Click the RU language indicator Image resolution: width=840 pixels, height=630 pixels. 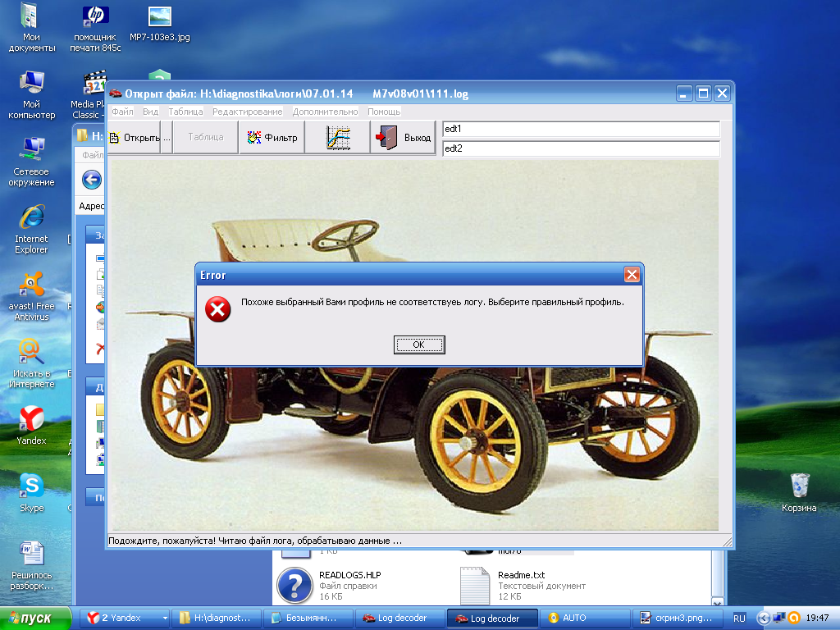(x=739, y=619)
